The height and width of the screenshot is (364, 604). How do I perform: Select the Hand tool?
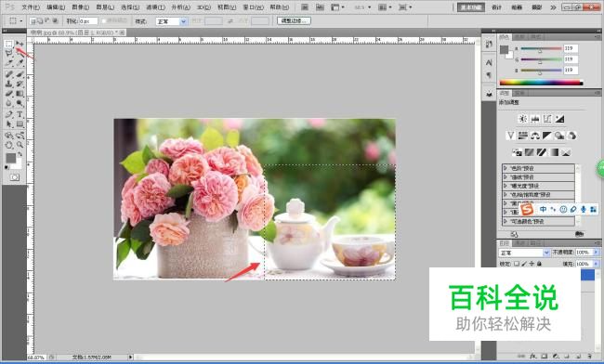(x=8, y=145)
